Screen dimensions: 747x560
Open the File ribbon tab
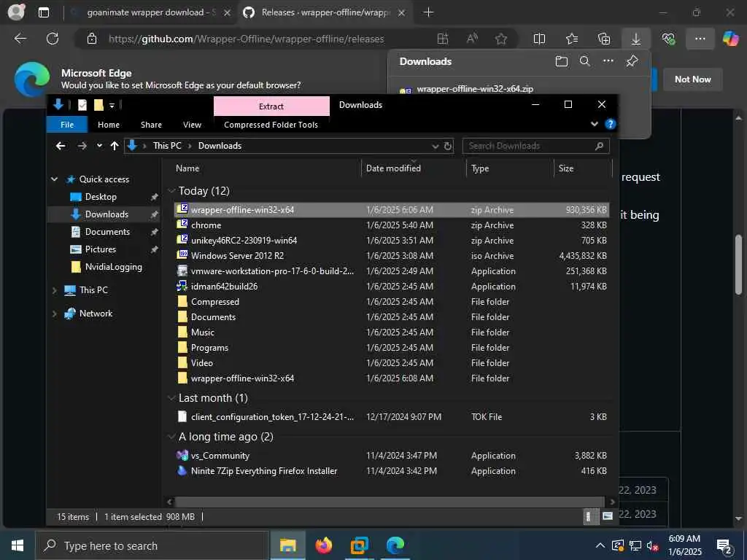67,124
